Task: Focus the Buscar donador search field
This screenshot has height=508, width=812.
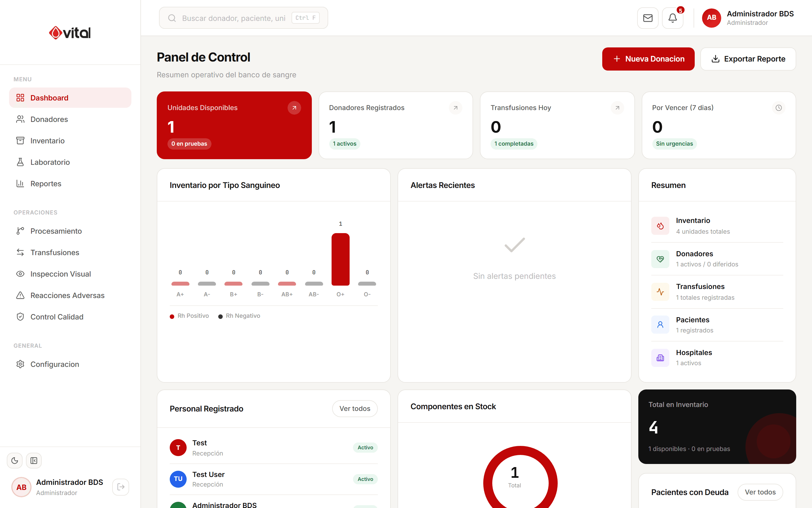Action: [x=243, y=18]
